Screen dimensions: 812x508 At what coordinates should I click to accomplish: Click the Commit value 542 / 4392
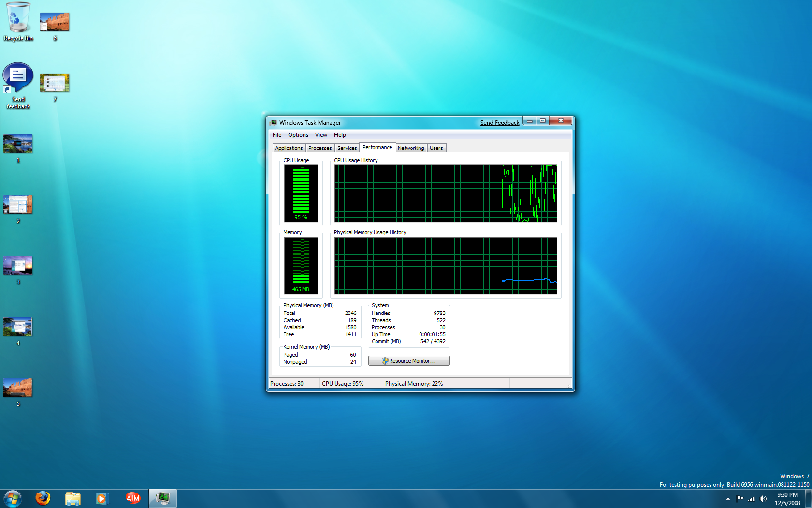[x=433, y=341]
